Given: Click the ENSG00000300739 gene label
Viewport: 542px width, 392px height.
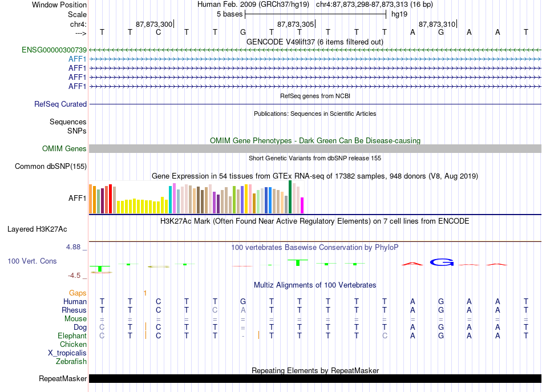Looking at the screenshot, I should 54,50.
